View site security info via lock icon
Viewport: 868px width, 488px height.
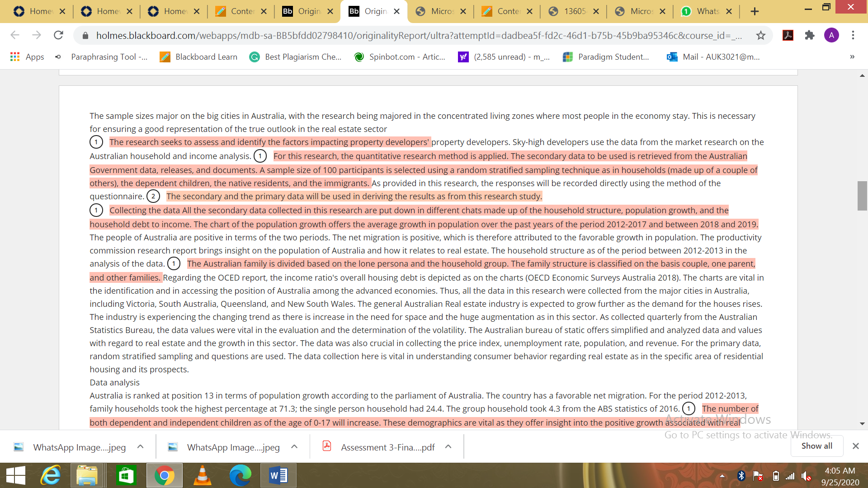coord(85,35)
